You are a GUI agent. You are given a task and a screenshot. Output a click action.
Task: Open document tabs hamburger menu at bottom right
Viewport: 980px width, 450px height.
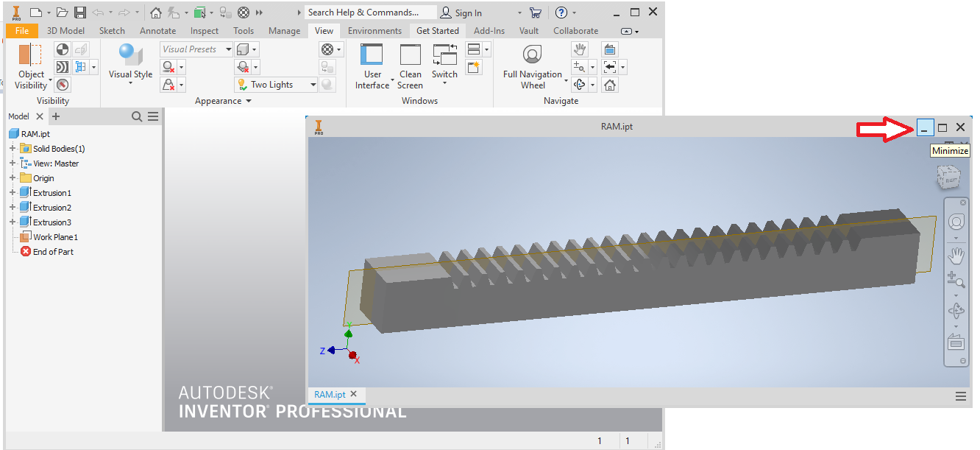961,396
